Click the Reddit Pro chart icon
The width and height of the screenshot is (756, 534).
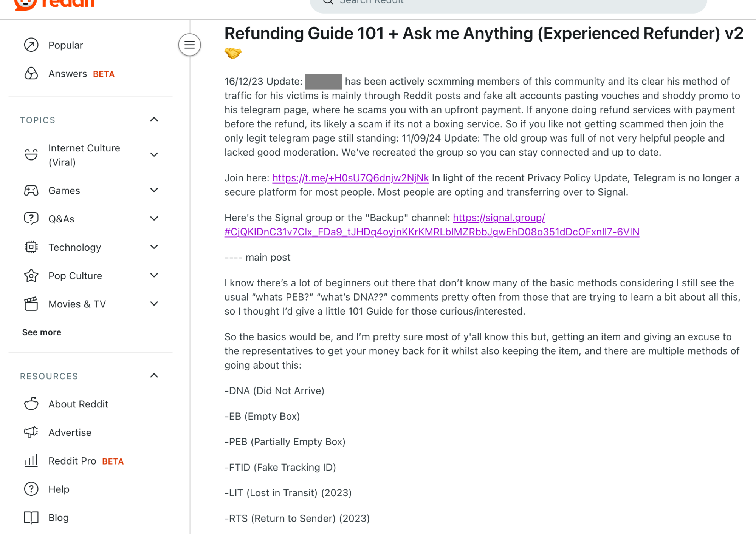coord(31,461)
